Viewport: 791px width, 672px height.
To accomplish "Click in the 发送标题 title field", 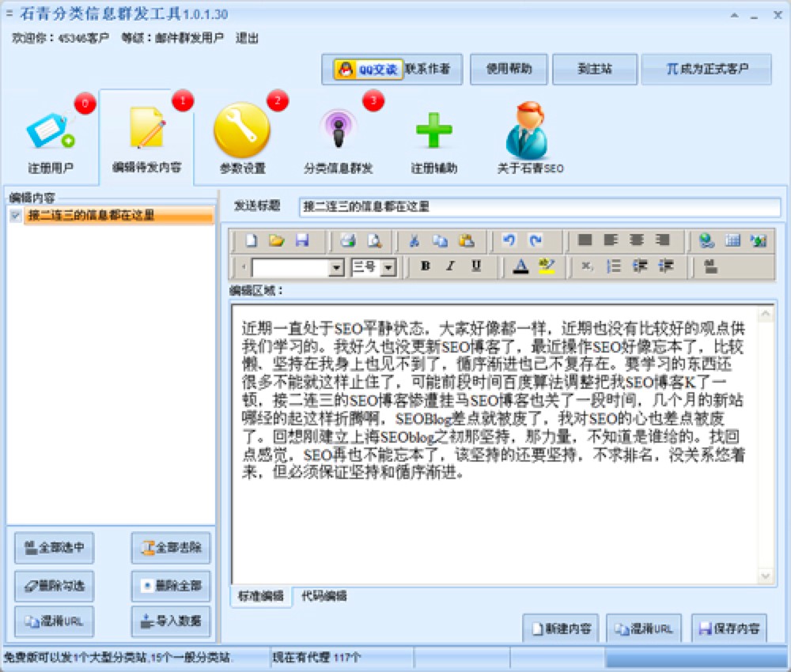I will [x=539, y=206].
